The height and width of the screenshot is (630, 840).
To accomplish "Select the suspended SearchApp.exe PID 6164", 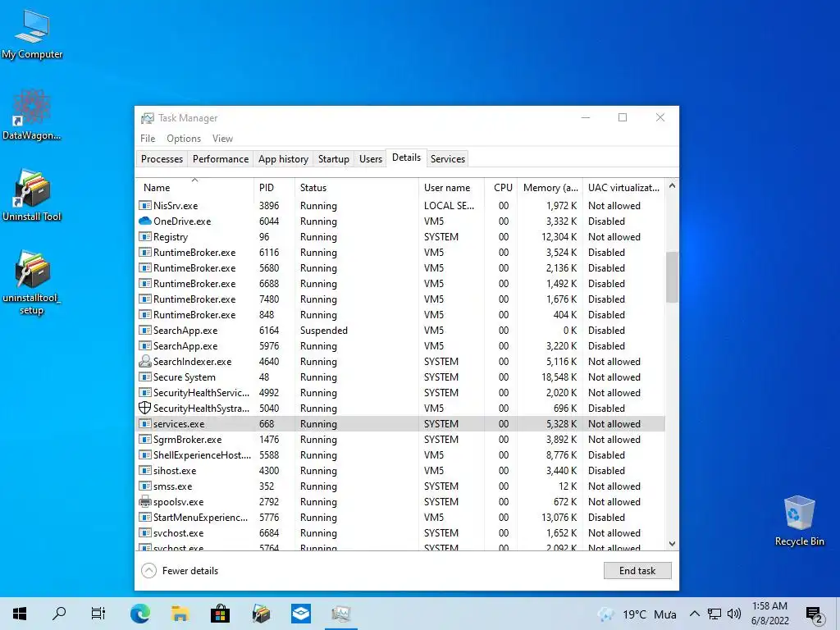I will pos(400,331).
